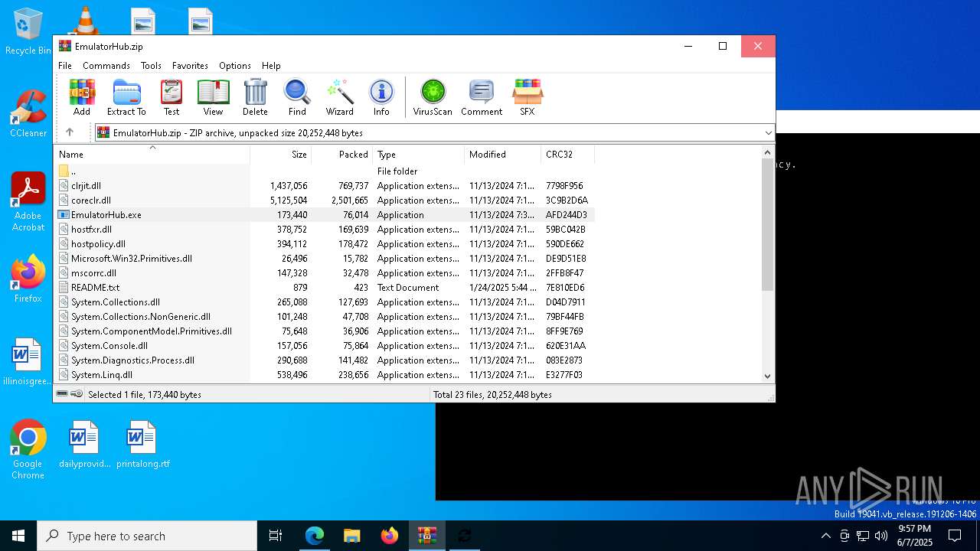This screenshot has height=551, width=980.
Task: Select coreclr.dll file row
Action: click(x=325, y=201)
